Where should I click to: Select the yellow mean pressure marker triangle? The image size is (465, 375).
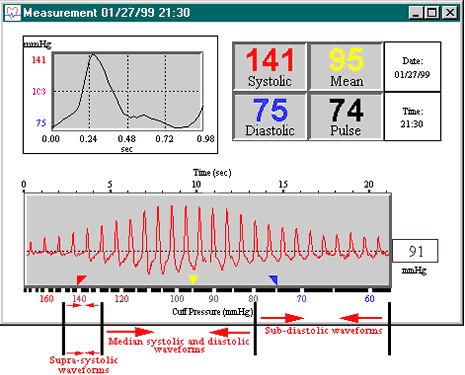pyautogui.click(x=193, y=280)
